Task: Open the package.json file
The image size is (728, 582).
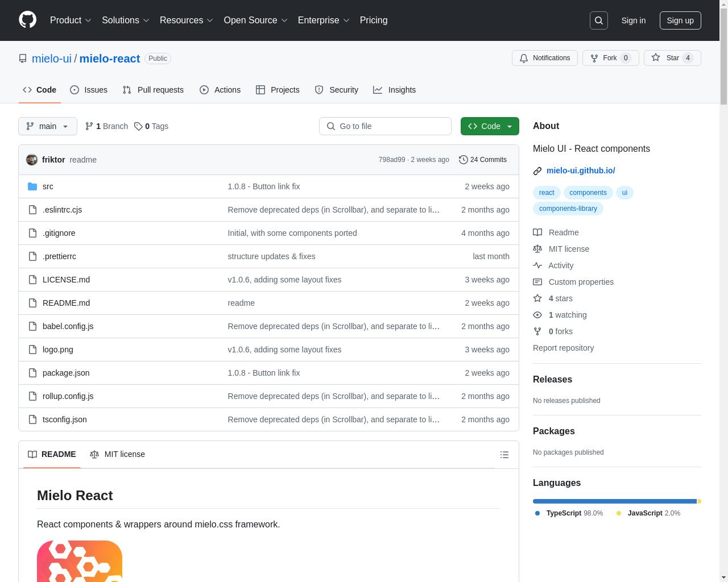Action: [66, 373]
